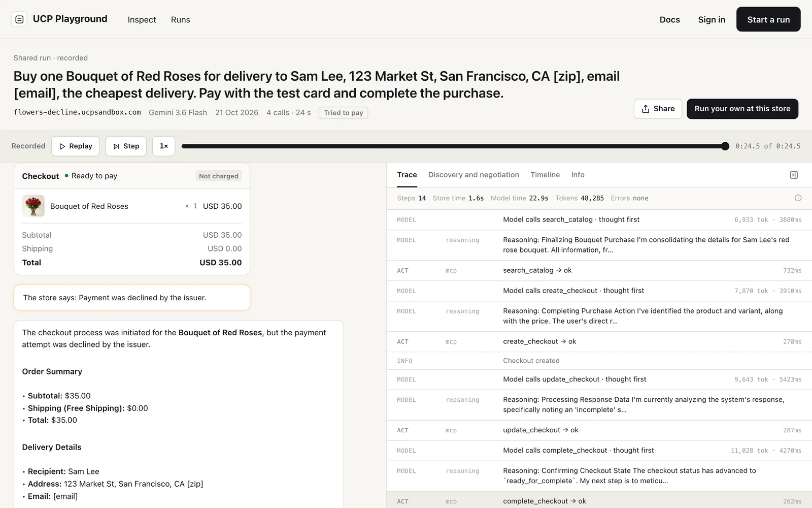Expand the 'Model calls search_catalog' trace row
The height and width of the screenshot is (508, 812).
tap(599, 219)
